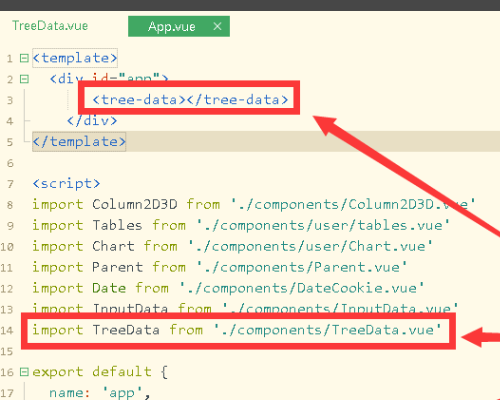Click the closing </template> tag
Screen dimensions: 500x400
(79, 142)
